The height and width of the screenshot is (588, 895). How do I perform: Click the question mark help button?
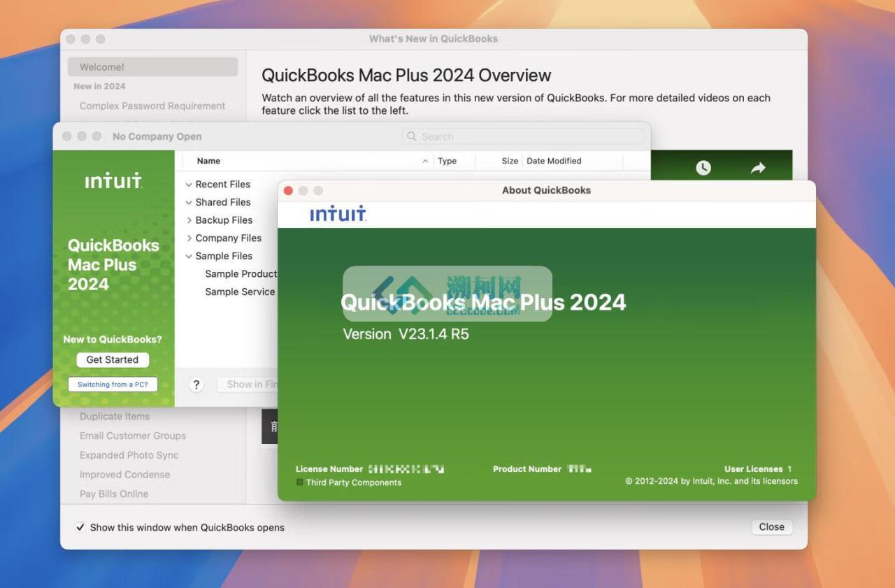coord(196,385)
